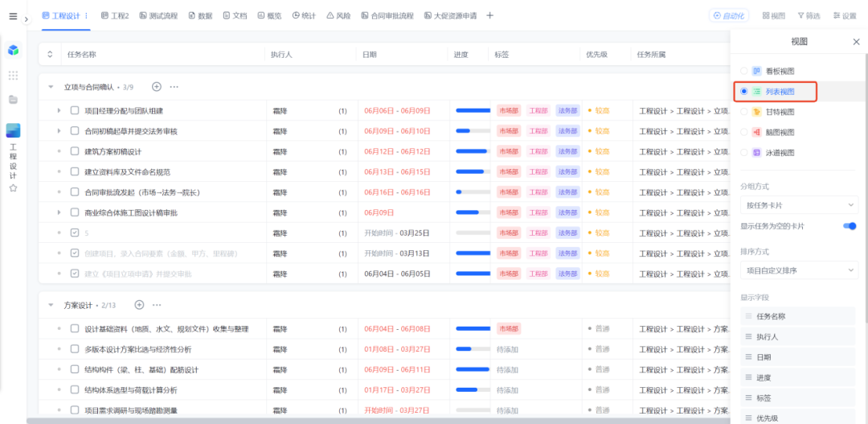Check the 项目经理分配与团队组建 task checkbox

75,110
